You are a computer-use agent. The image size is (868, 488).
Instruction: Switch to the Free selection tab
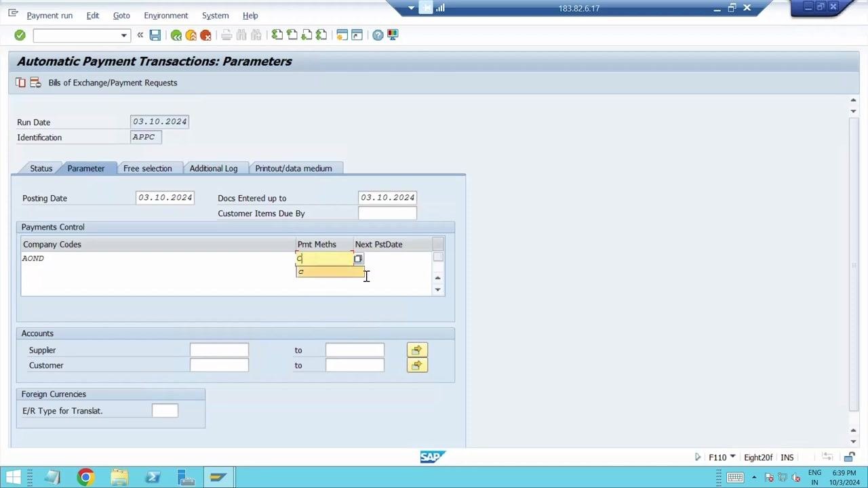(148, 168)
